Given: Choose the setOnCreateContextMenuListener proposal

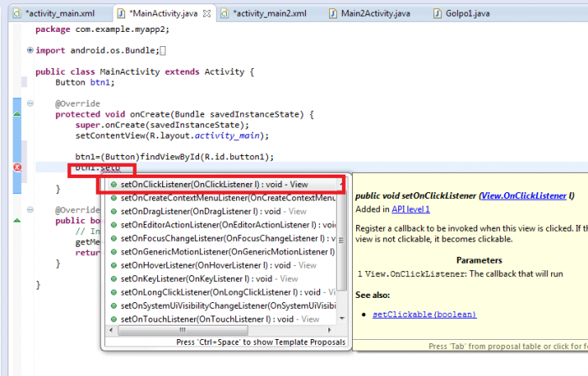Looking at the screenshot, I should click(x=222, y=198).
